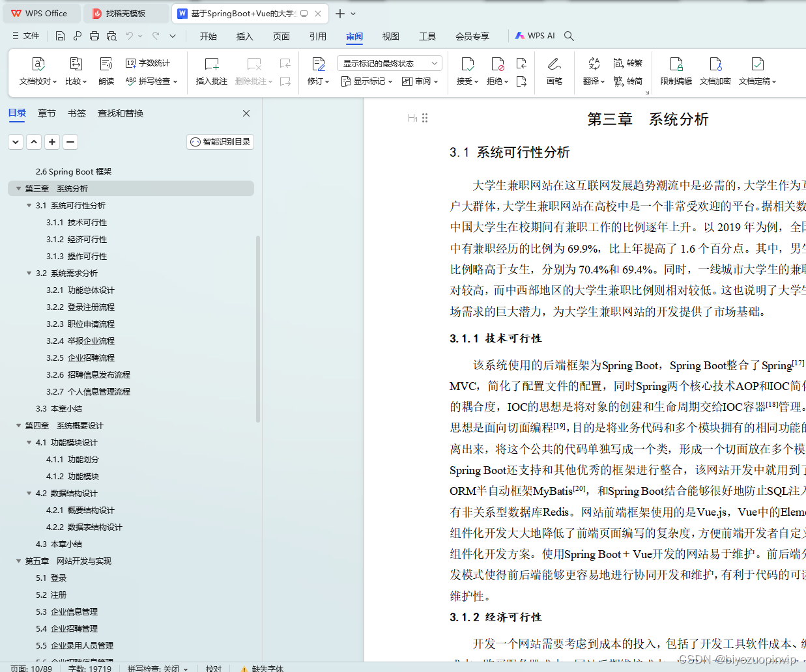This screenshot has height=672, width=806.
Task: Click the 文档校对 document proofreading icon
Action: tap(38, 64)
